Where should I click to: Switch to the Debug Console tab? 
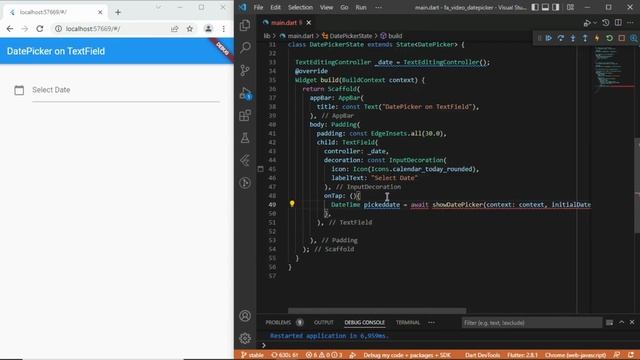364,322
